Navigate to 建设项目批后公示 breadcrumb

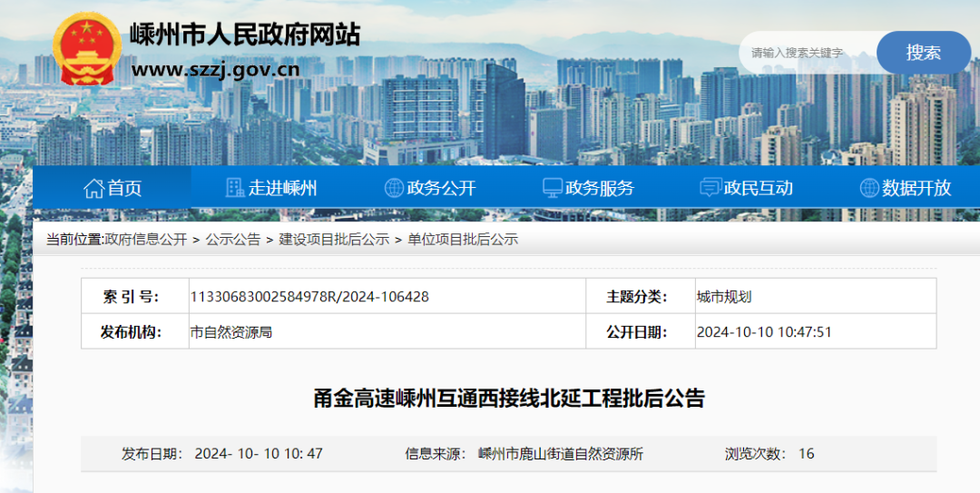pos(334,240)
